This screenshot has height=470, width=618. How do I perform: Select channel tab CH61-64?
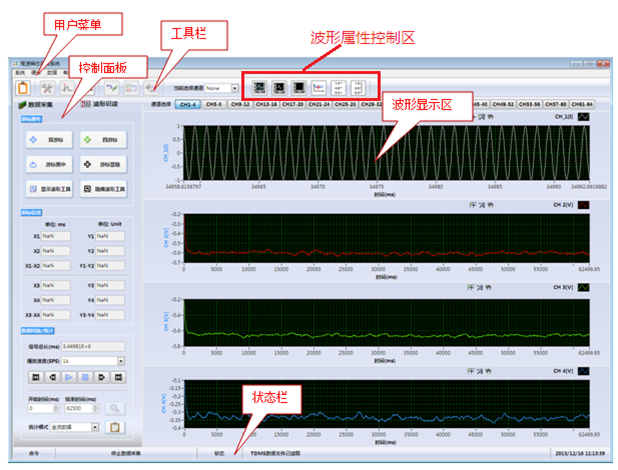(582, 104)
